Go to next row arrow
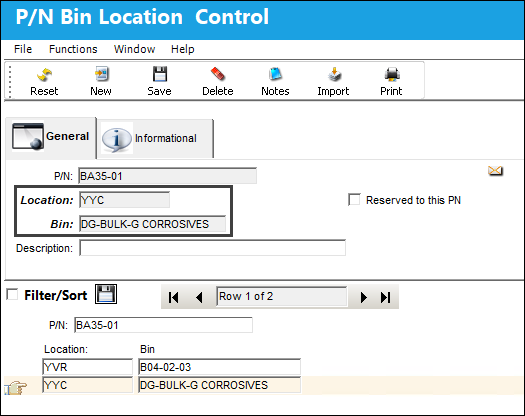Screen dimensions: 525x416 (x=363, y=297)
